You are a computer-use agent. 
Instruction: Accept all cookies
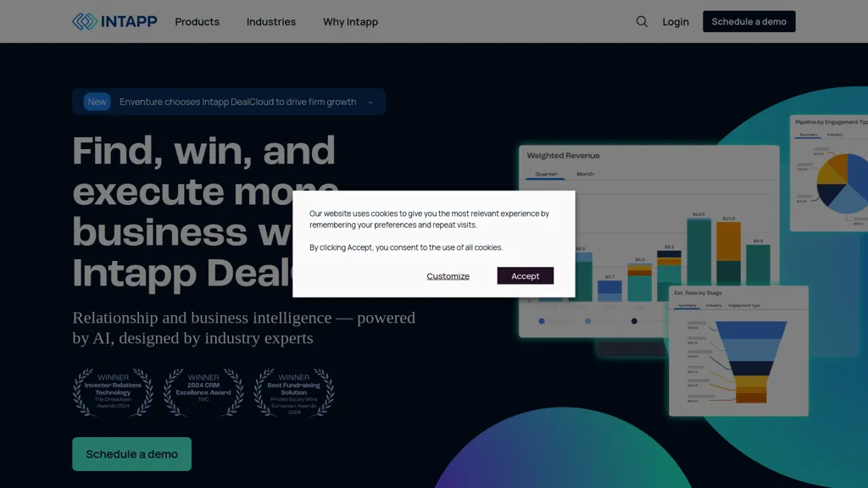coord(526,275)
